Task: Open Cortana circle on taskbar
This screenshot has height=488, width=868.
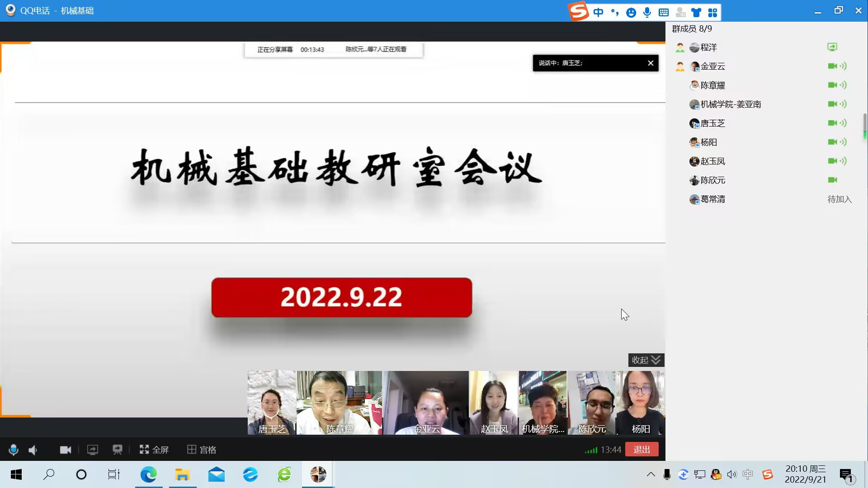Action: tap(81, 474)
